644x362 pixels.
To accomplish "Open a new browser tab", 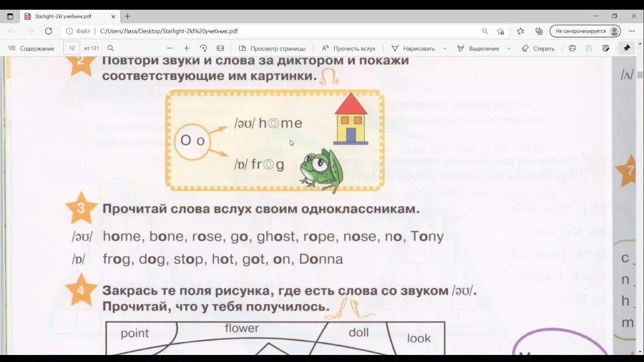I will click(x=127, y=17).
